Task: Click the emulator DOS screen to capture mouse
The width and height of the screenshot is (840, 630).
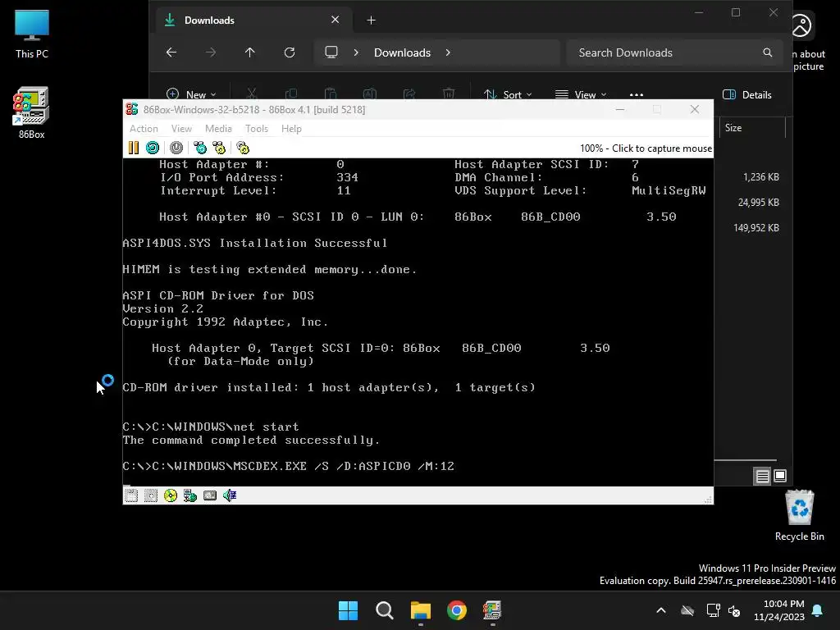Action: point(418,322)
